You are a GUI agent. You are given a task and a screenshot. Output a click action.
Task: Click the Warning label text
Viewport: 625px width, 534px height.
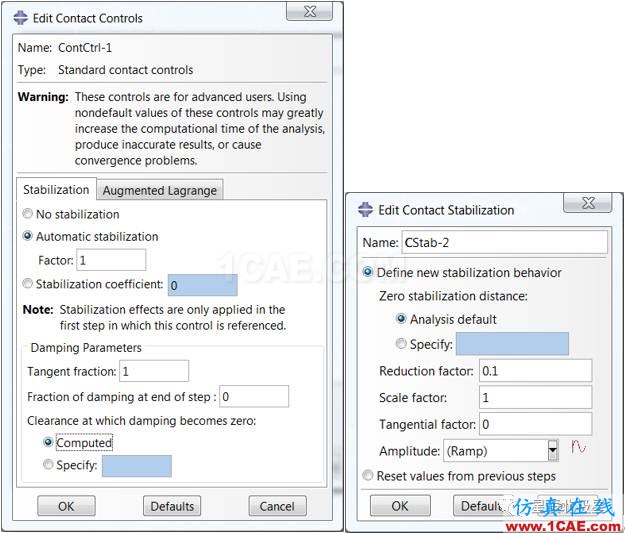[43, 97]
